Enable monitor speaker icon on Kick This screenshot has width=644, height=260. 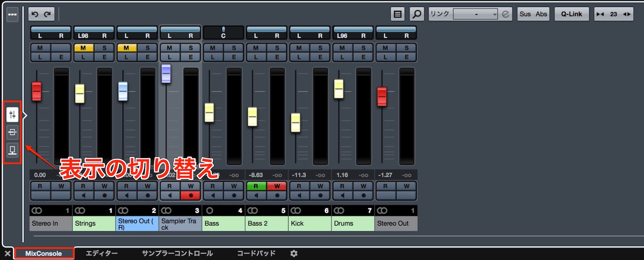coord(299,195)
